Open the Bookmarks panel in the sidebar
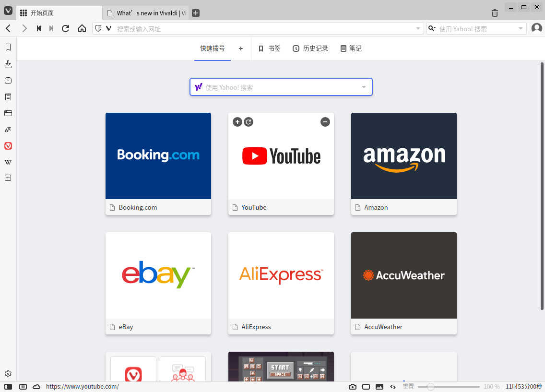 (8, 48)
